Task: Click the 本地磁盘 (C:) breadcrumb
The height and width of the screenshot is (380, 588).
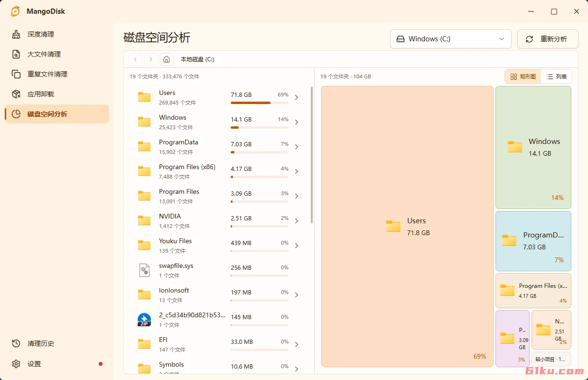Action: point(197,59)
